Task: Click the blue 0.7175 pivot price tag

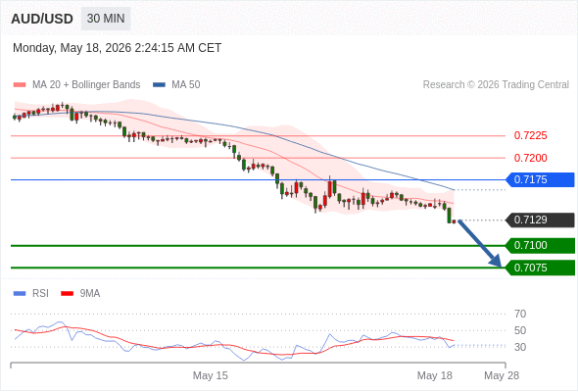Action: [x=540, y=180]
